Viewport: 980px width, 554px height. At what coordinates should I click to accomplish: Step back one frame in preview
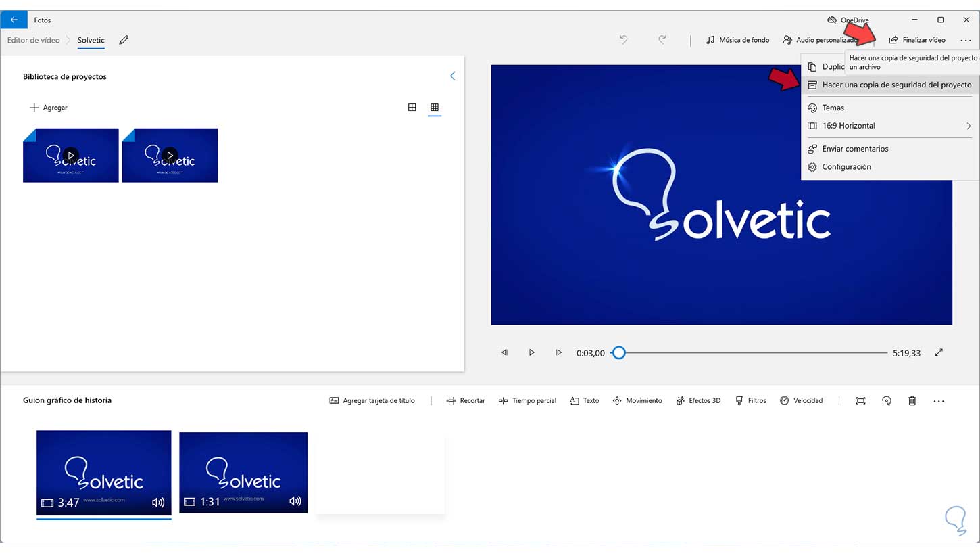coord(504,352)
